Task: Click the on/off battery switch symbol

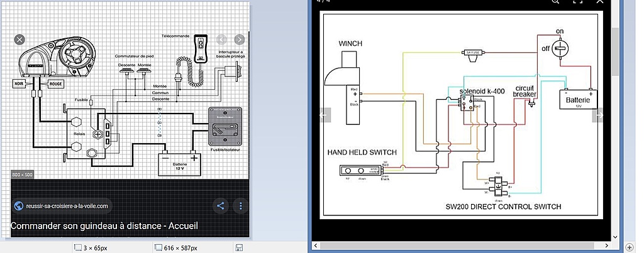Action: (x=559, y=49)
